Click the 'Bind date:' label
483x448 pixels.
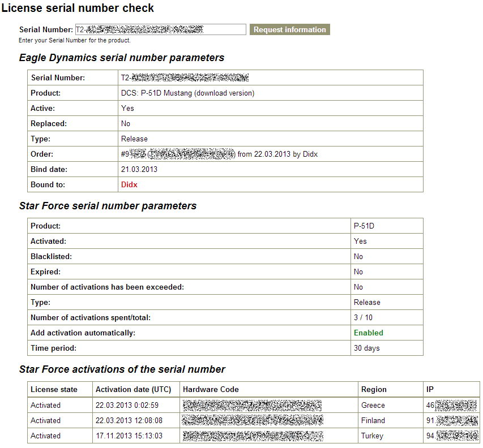(x=49, y=169)
